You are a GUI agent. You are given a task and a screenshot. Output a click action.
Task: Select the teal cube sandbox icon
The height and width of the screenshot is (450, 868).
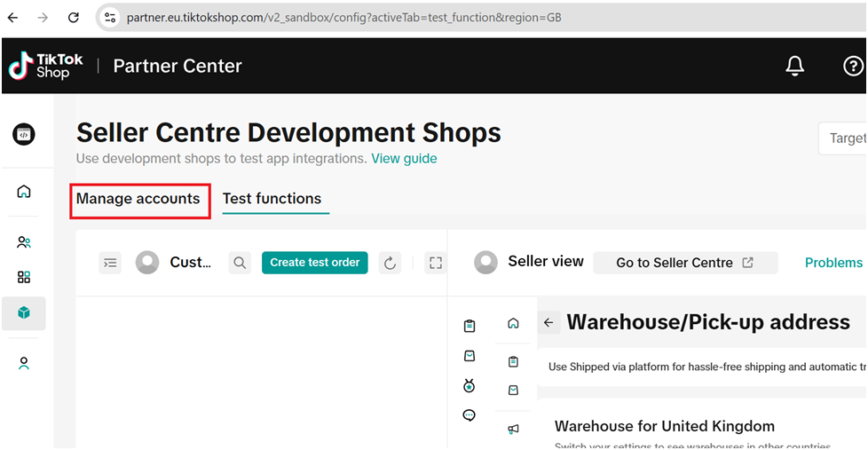tap(24, 312)
